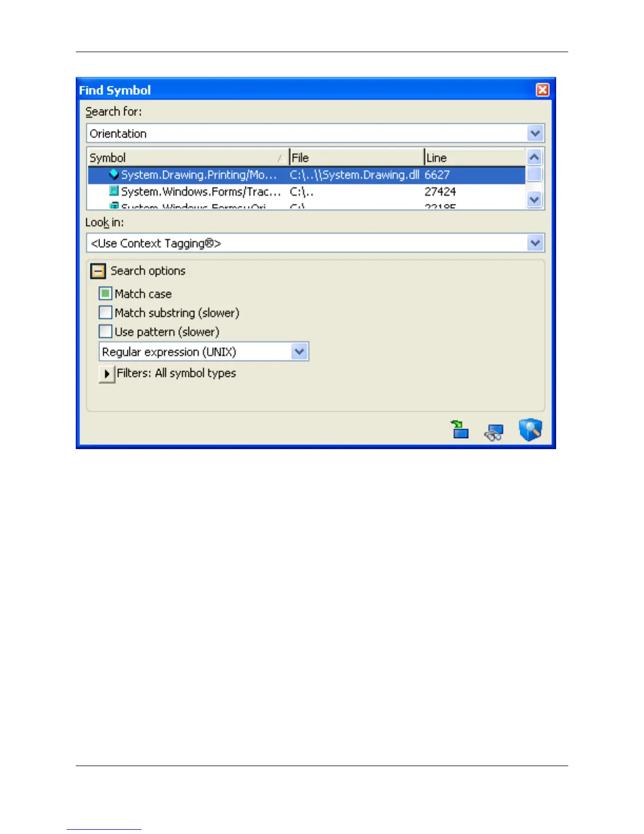Click the line number 6627 cell
Screen dimensions: 644x834
click(x=437, y=175)
